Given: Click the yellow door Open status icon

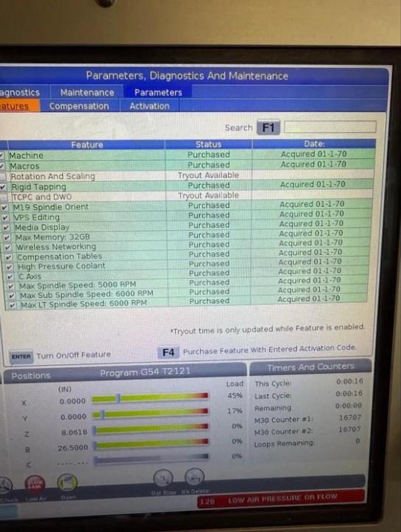Looking at the screenshot, I should [67, 482].
